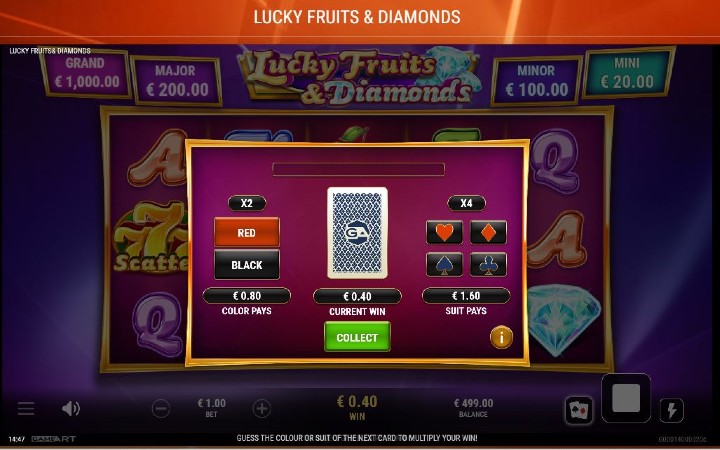Click the face-down card
The image size is (720, 450).
[x=357, y=233]
